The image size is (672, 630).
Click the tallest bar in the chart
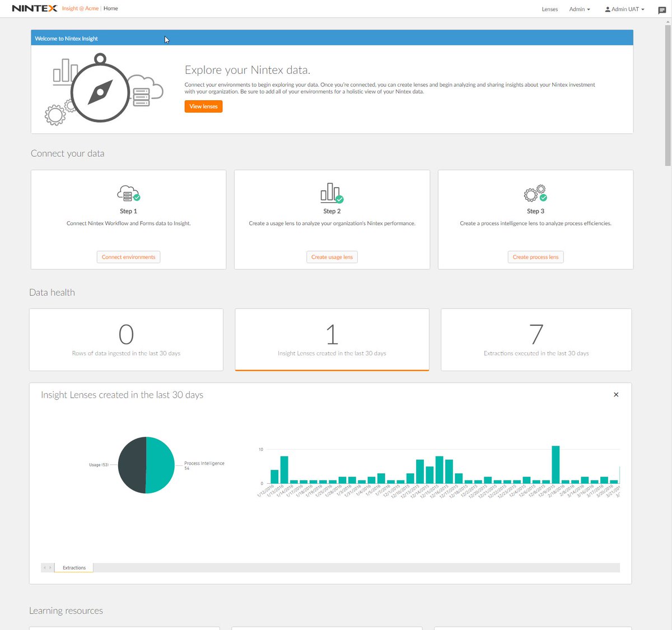[x=556, y=464]
